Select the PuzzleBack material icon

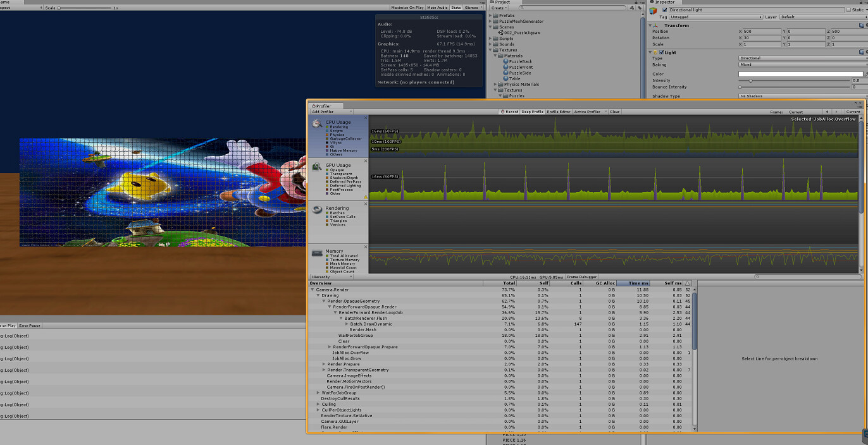coord(505,61)
